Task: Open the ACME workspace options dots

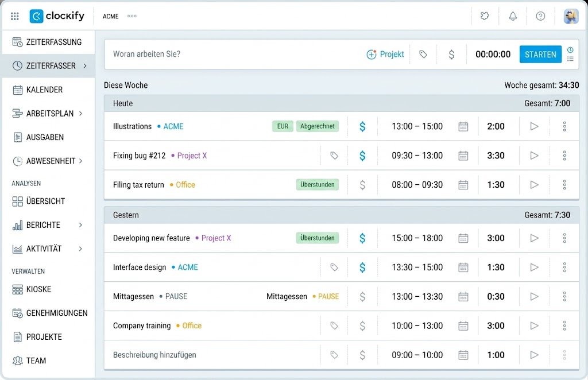Action: 132,16
